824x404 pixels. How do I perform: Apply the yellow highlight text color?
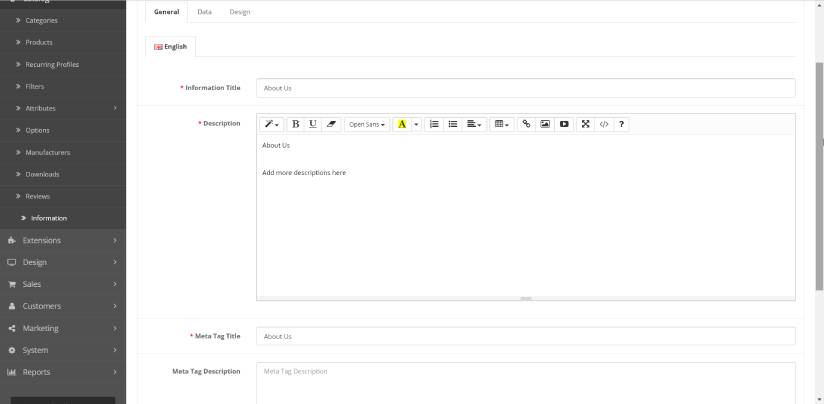click(x=402, y=124)
